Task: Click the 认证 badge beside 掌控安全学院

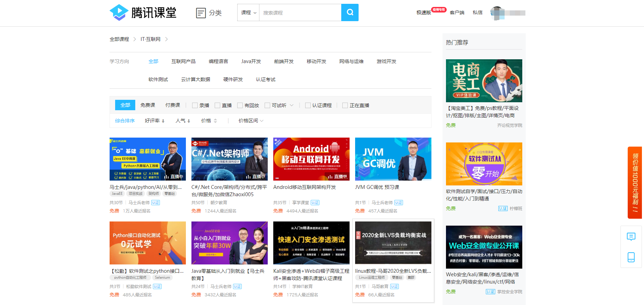Action: pyautogui.click(x=490, y=291)
